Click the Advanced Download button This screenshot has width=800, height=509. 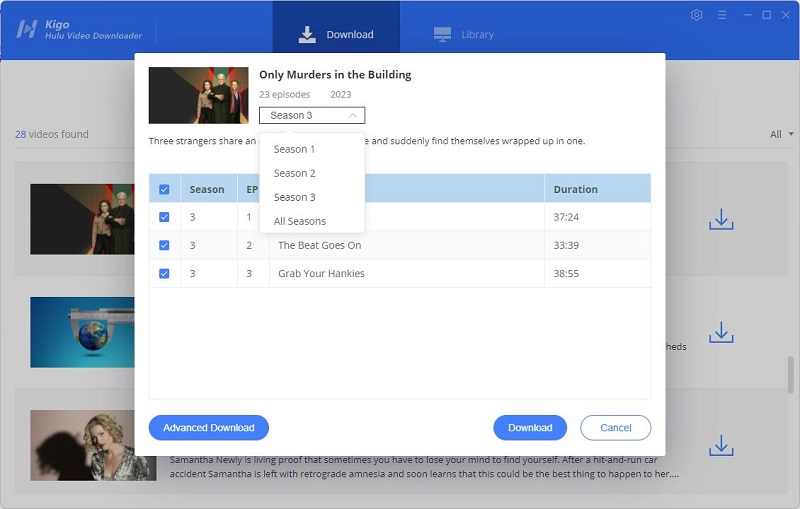click(209, 427)
